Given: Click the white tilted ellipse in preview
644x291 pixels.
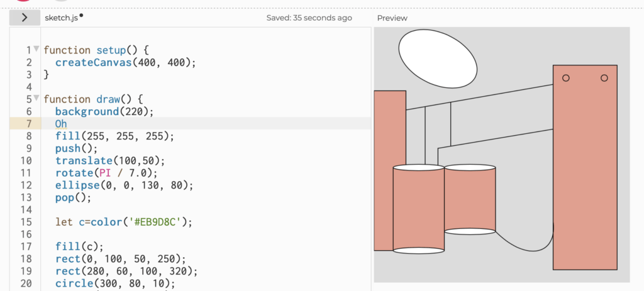Looking at the screenshot, I should point(438,58).
